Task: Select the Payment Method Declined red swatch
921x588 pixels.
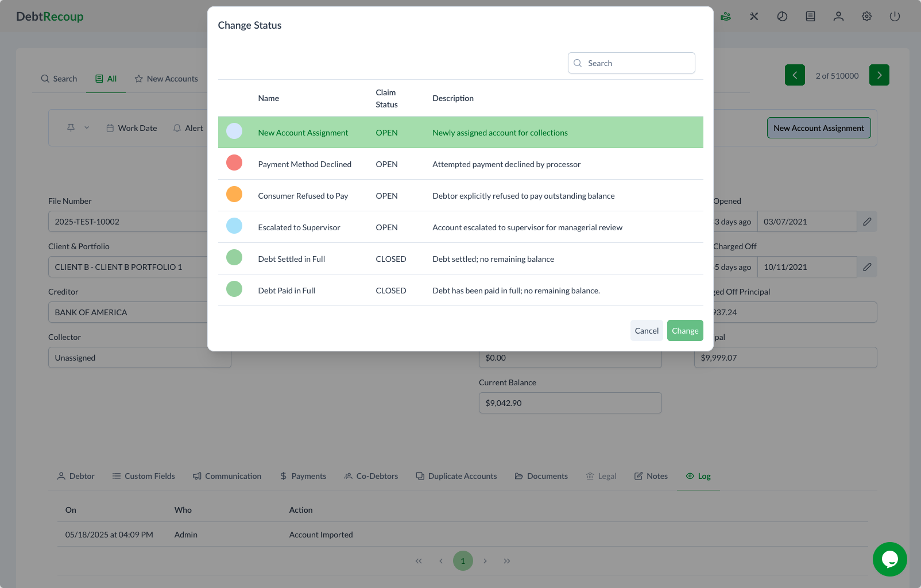Action: (234, 163)
